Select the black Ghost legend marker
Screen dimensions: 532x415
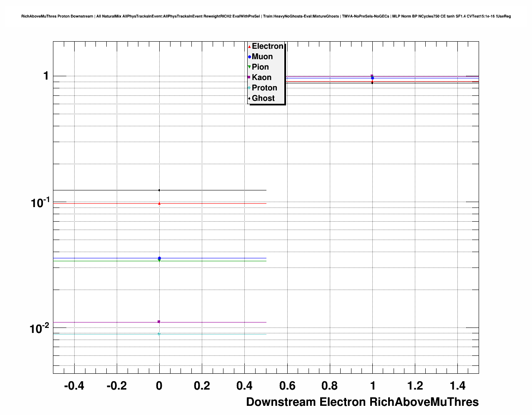(249, 98)
